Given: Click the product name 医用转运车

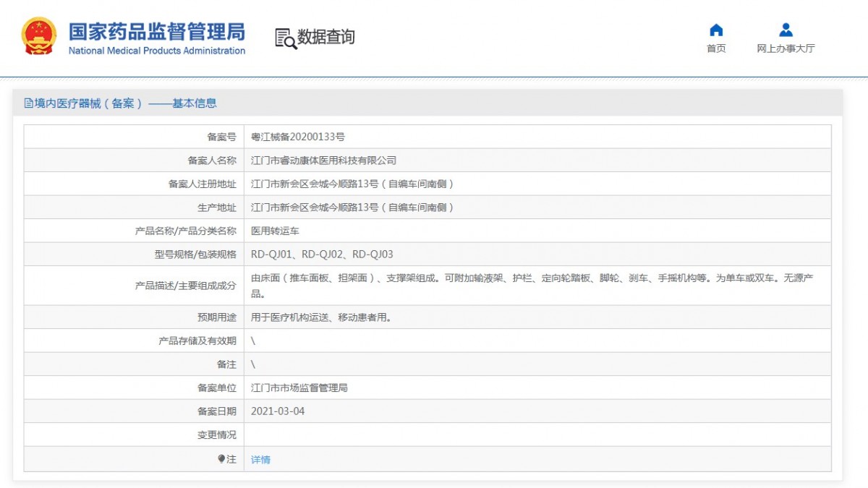Looking at the screenshot, I should pos(275,231).
